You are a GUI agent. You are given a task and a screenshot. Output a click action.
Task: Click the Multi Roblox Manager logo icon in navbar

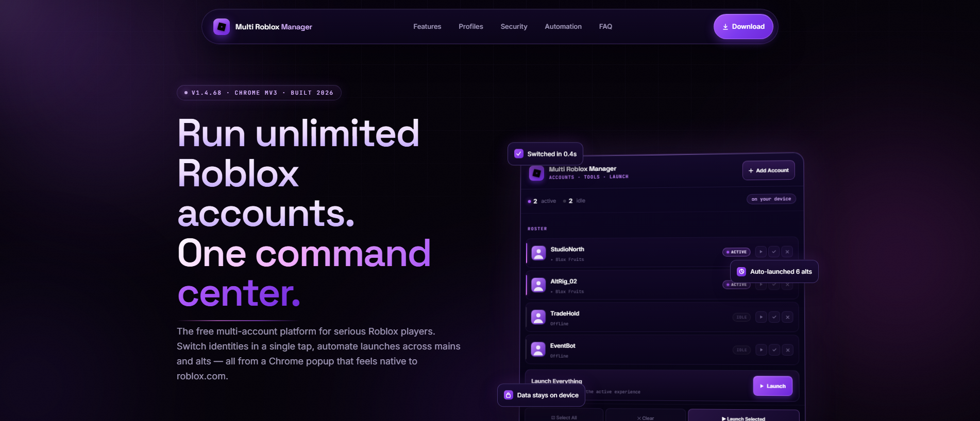[222, 27]
